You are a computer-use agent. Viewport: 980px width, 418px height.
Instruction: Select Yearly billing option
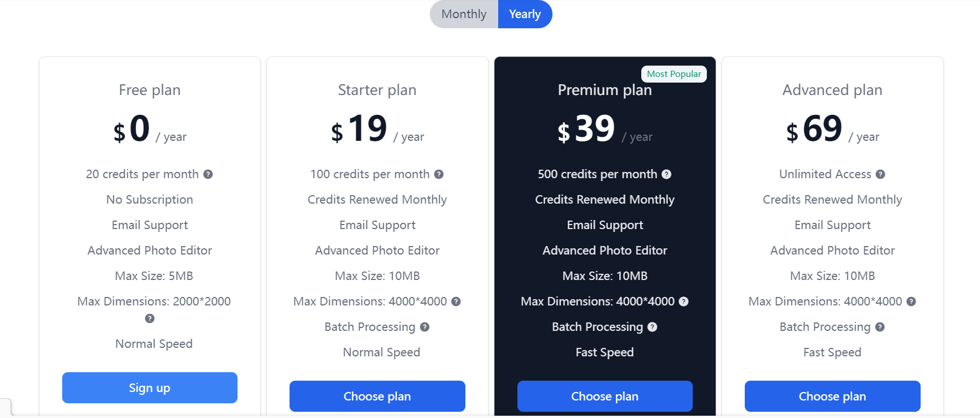point(525,14)
